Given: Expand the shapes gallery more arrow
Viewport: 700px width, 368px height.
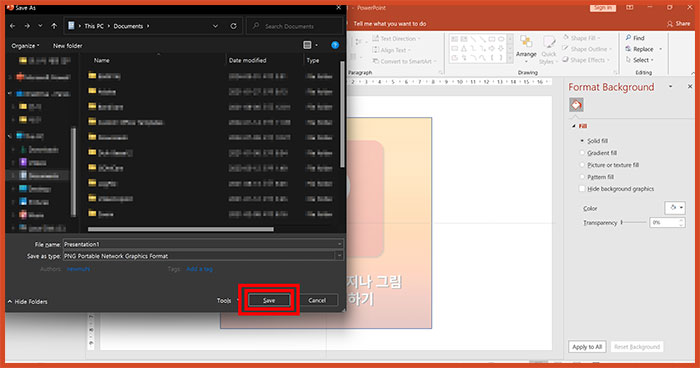Looking at the screenshot, I should 510,58.
